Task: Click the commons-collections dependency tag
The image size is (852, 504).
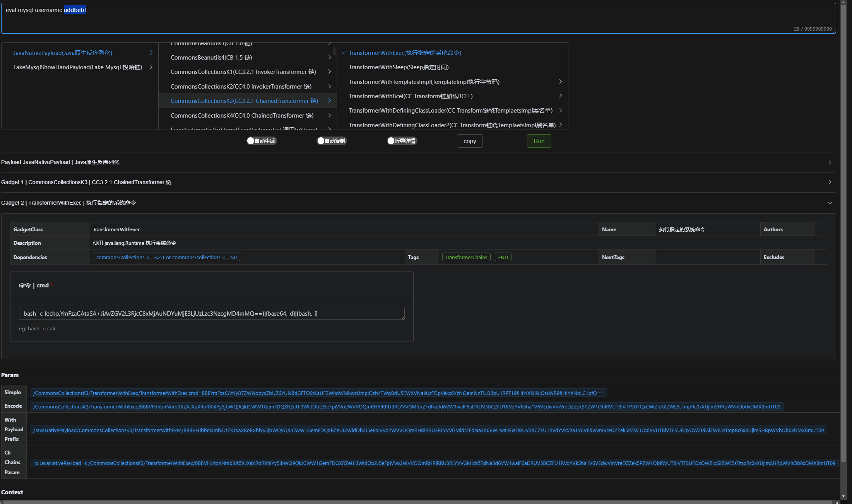Action: tap(166, 257)
